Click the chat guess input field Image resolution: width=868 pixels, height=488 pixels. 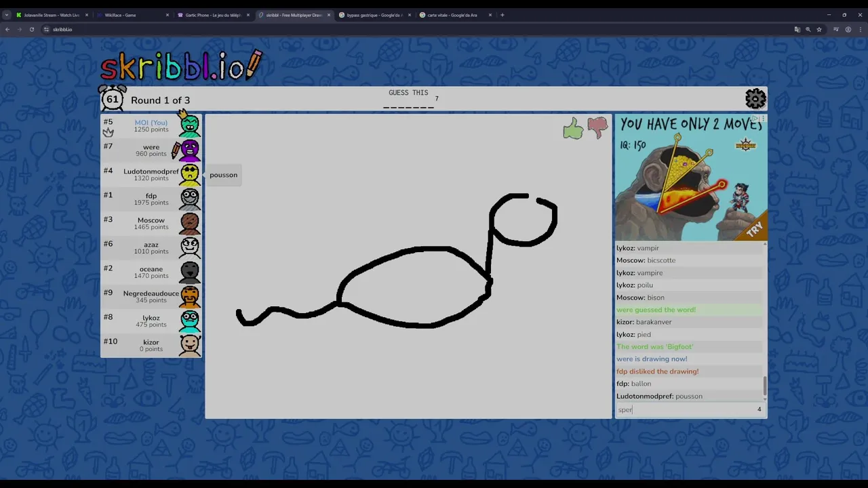click(690, 409)
